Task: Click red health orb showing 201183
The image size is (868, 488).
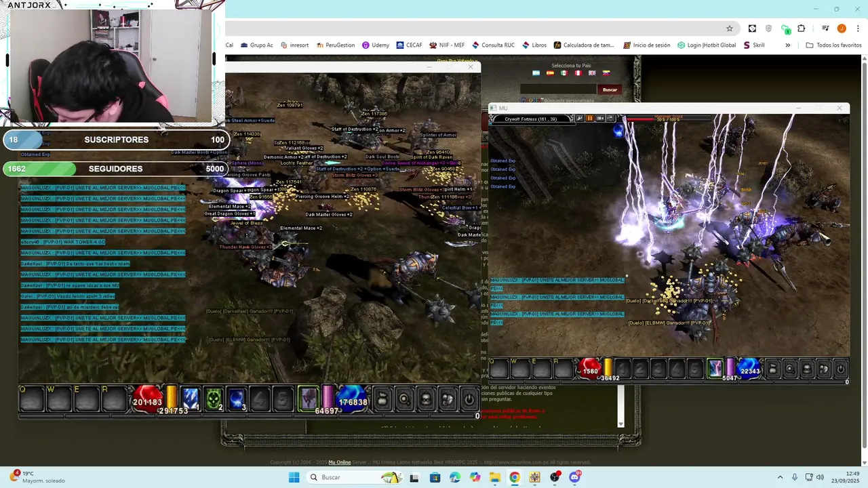Action: [x=147, y=399]
